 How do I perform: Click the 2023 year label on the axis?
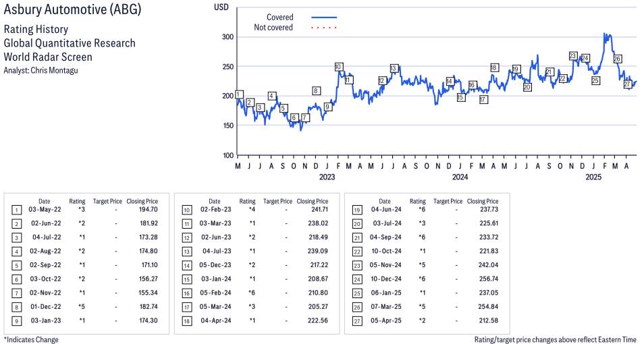[327, 177]
